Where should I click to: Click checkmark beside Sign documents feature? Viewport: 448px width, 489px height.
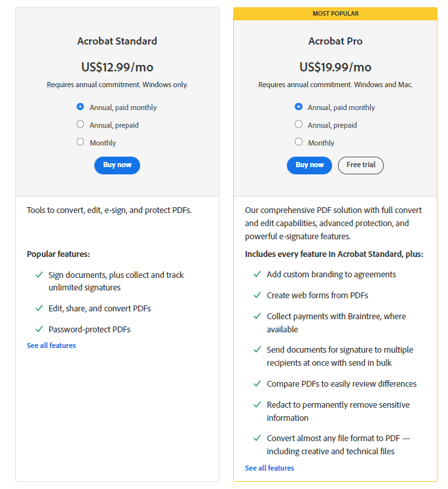point(39,275)
